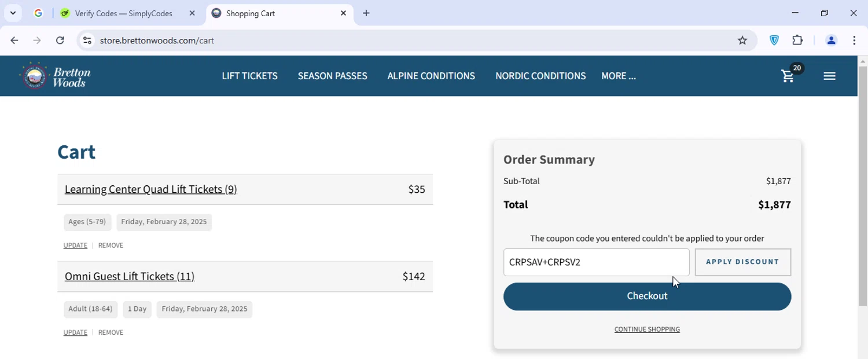The height and width of the screenshot is (359, 868).
Task: Expand the More ... menu
Action: [x=619, y=76]
